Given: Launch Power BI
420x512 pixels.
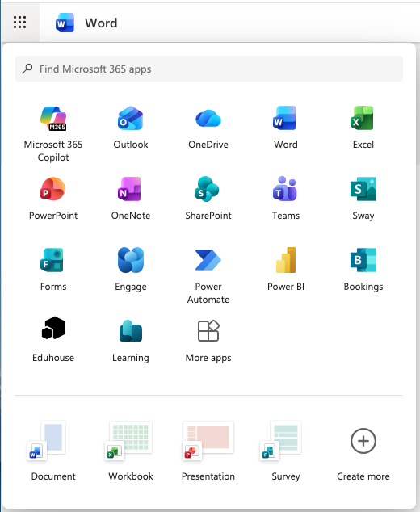Looking at the screenshot, I should (x=286, y=270).
